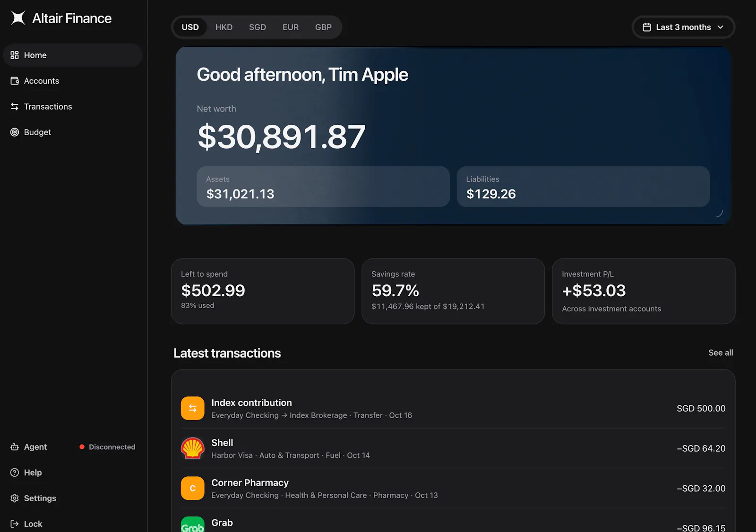The image size is (756, 532).
Task: Open the Savings rate card
Action: [453, 291]
